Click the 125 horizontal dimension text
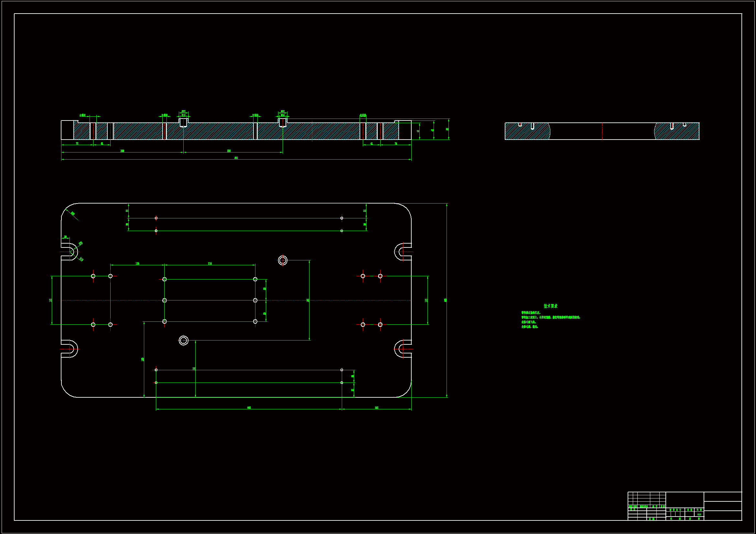Viewport: 756px width, 534px height. 137,264
